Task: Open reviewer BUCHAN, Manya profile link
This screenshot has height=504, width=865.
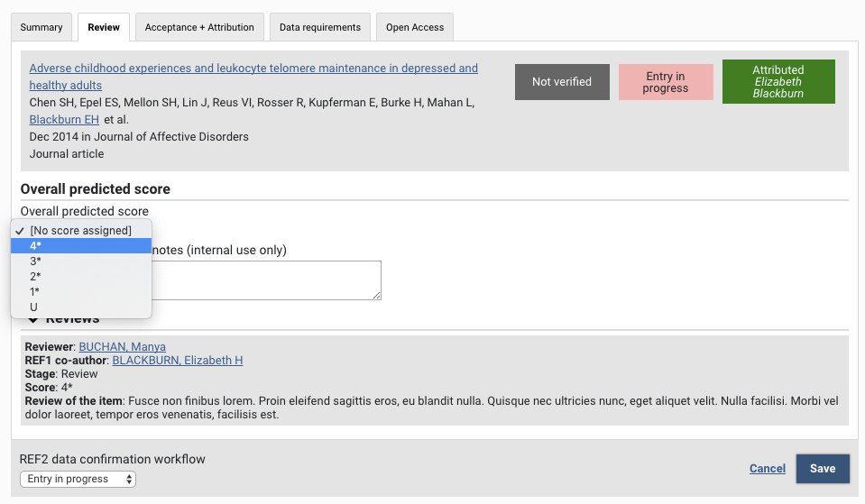Action: coord(122,347)
